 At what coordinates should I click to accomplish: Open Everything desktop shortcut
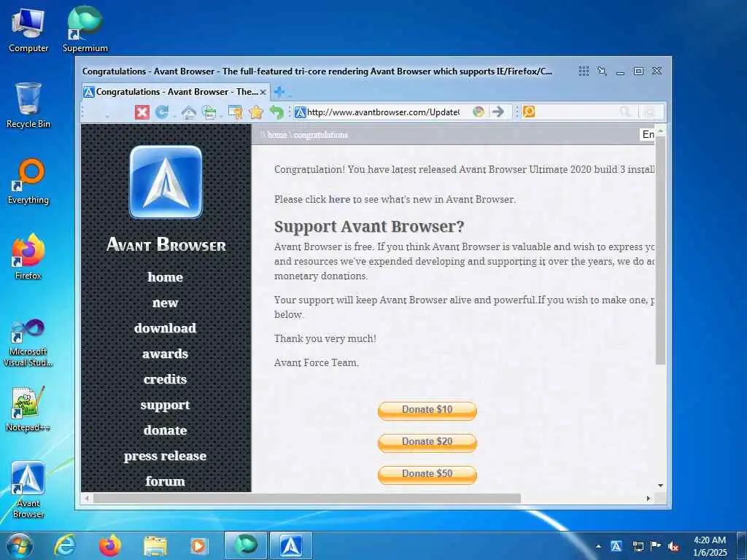[x=28, y=182]
